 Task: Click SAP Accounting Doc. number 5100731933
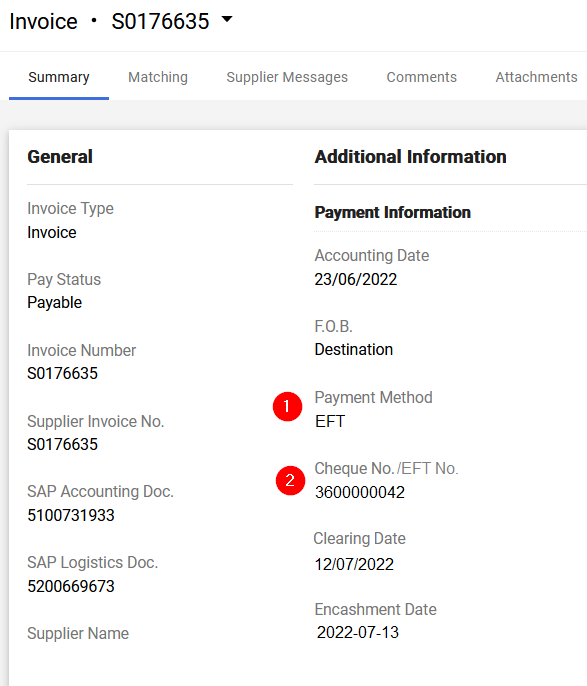pos(71,515)
